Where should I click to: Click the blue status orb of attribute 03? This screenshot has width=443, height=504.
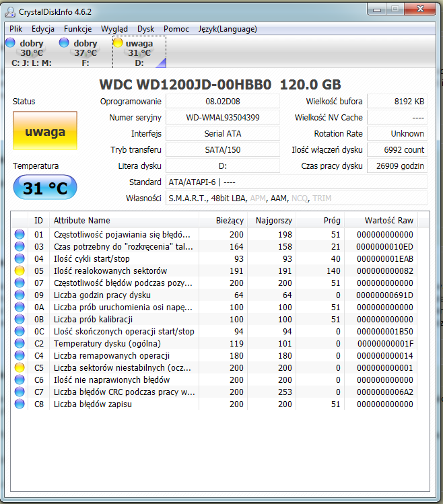pyautogui.click(x=20, y=246)
